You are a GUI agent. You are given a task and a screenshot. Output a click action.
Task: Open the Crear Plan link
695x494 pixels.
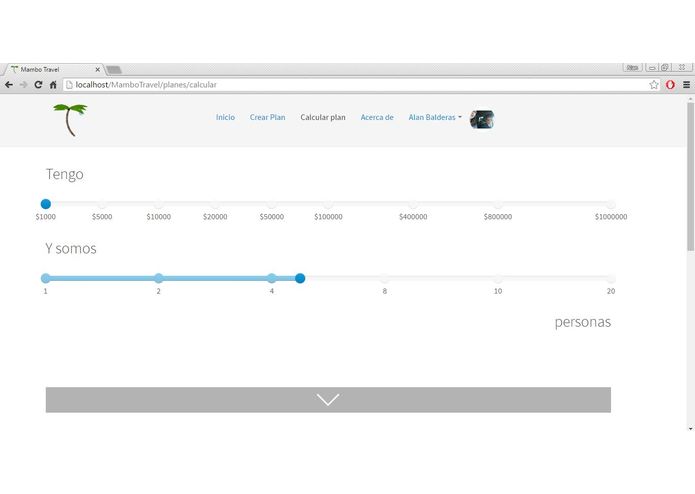pyautogui.click(x=267, y=117)
